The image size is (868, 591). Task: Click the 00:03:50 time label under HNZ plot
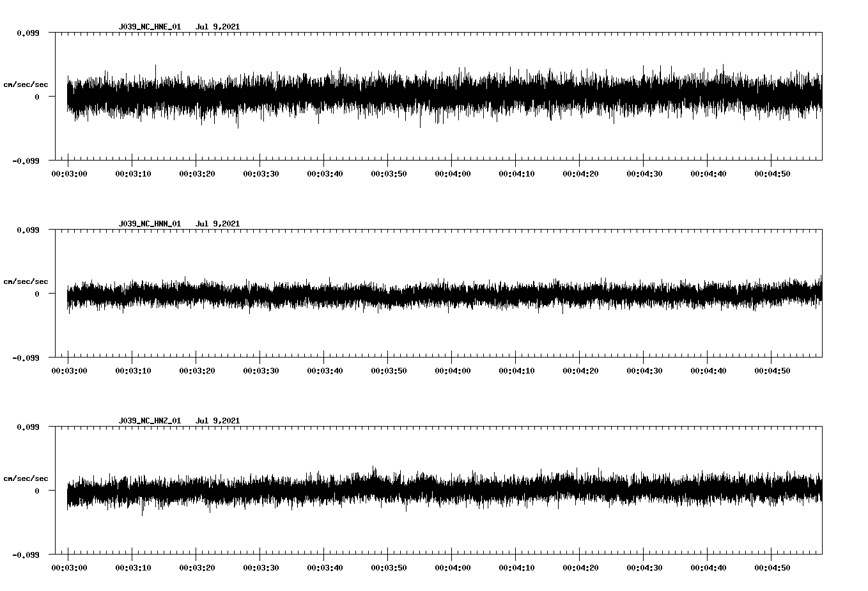pyautogui.click(x=389, y=568)
